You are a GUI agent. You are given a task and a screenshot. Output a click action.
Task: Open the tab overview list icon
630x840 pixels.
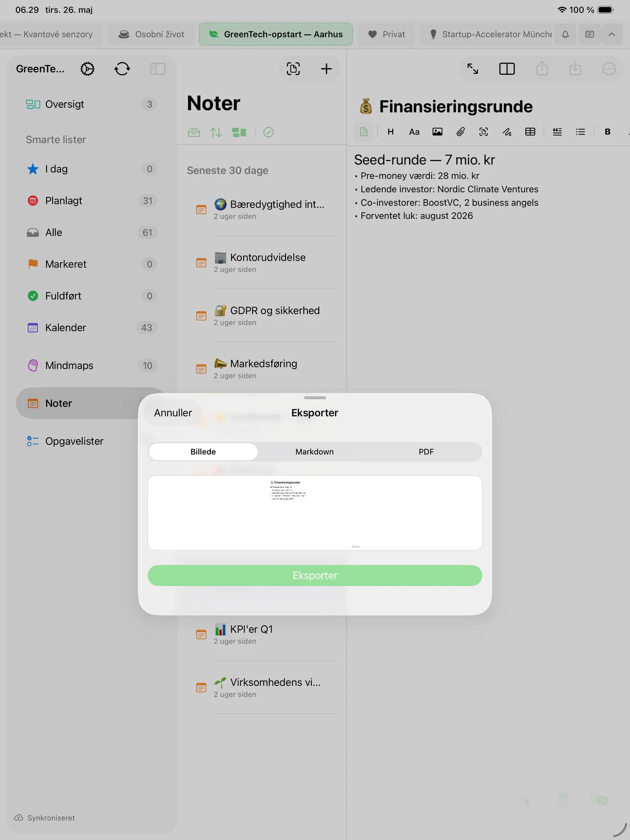tap(589, 35)
